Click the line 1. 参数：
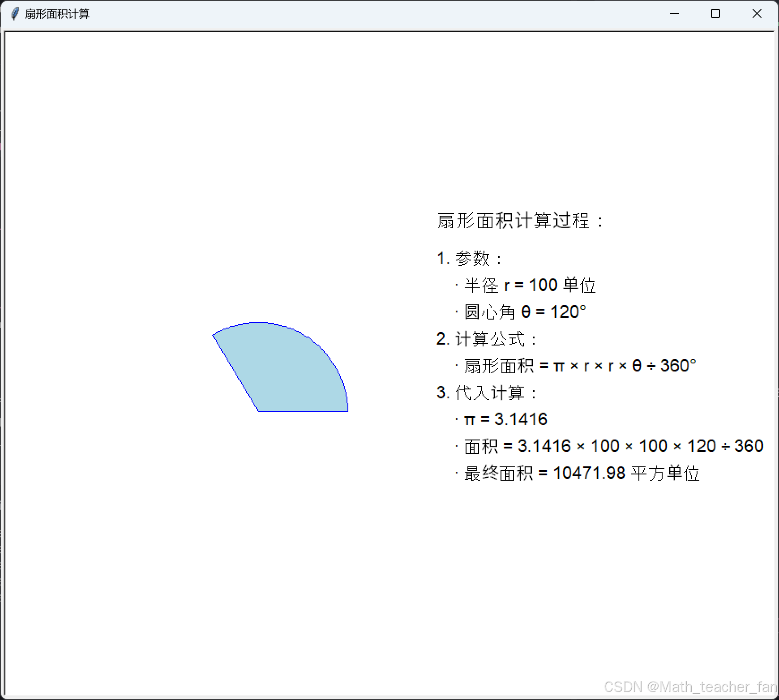This screenshot has width=779, height=700. click(x=470, y=258)
